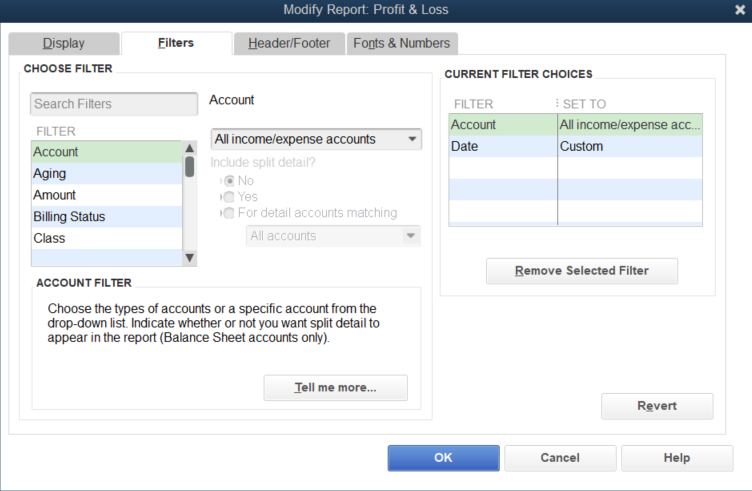Choose the Billing Status filter

click(105, 217)
